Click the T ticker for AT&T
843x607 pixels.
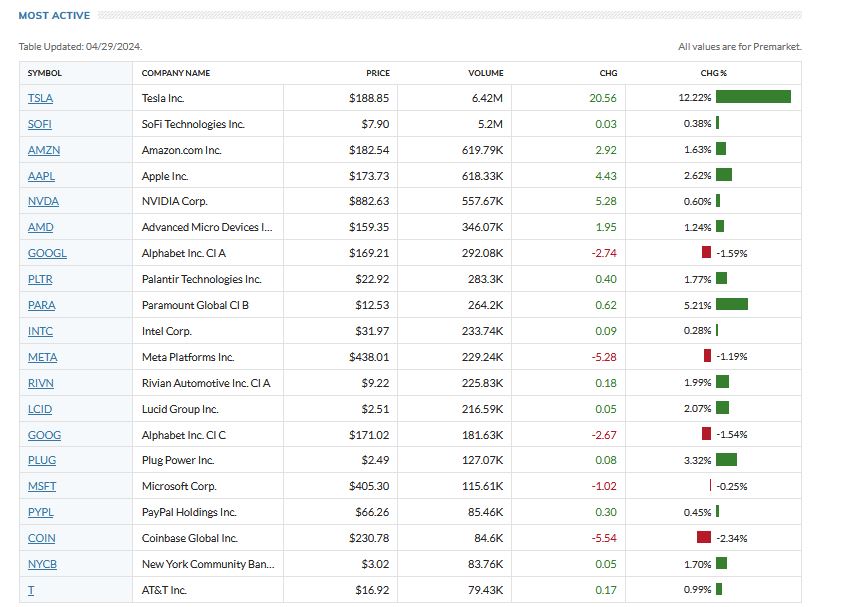pyautogui.click(x=31, y=590)
